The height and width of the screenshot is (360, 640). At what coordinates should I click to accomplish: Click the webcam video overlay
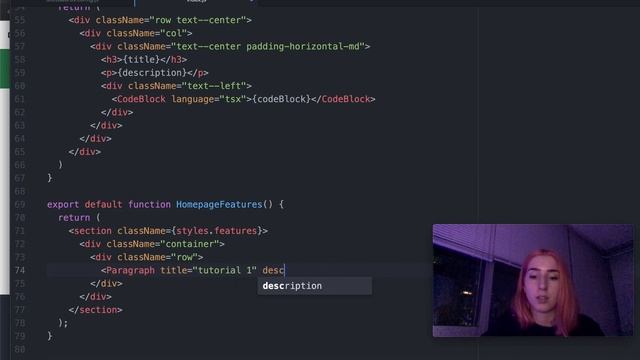(x=533, y=280)
